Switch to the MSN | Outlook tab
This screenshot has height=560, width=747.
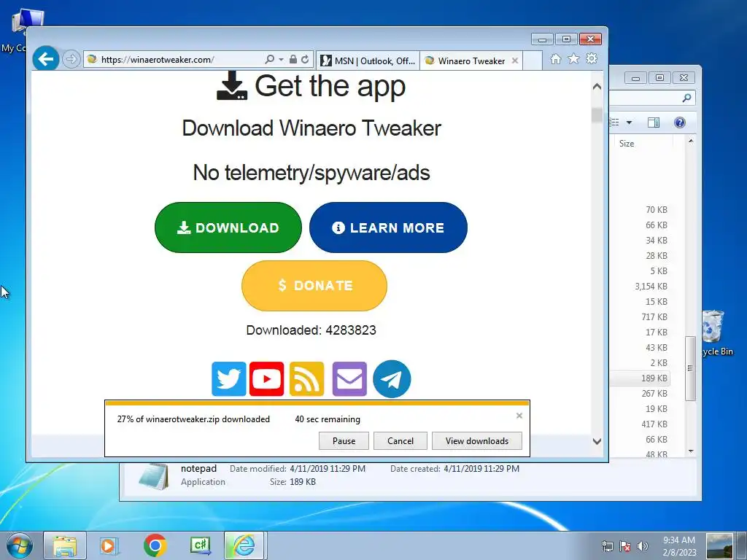368,61
